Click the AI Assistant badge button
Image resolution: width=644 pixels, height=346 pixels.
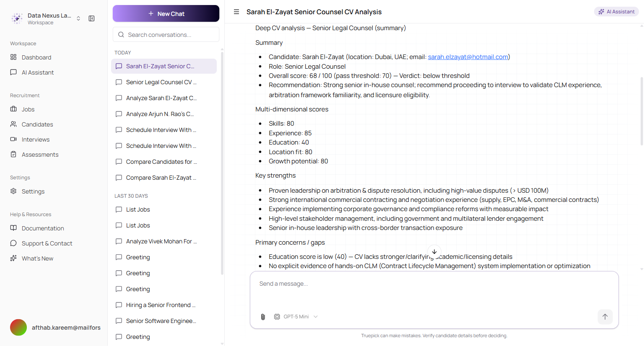click(x=616, y=12)
